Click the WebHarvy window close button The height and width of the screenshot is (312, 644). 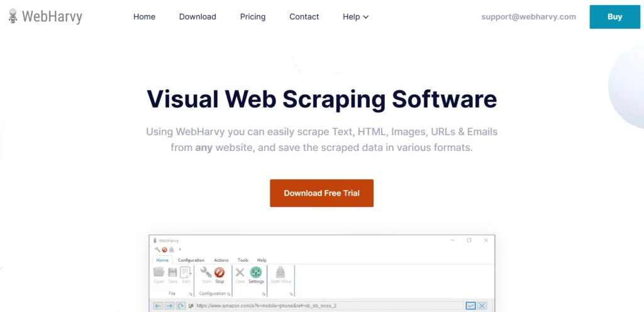(486, 240)
